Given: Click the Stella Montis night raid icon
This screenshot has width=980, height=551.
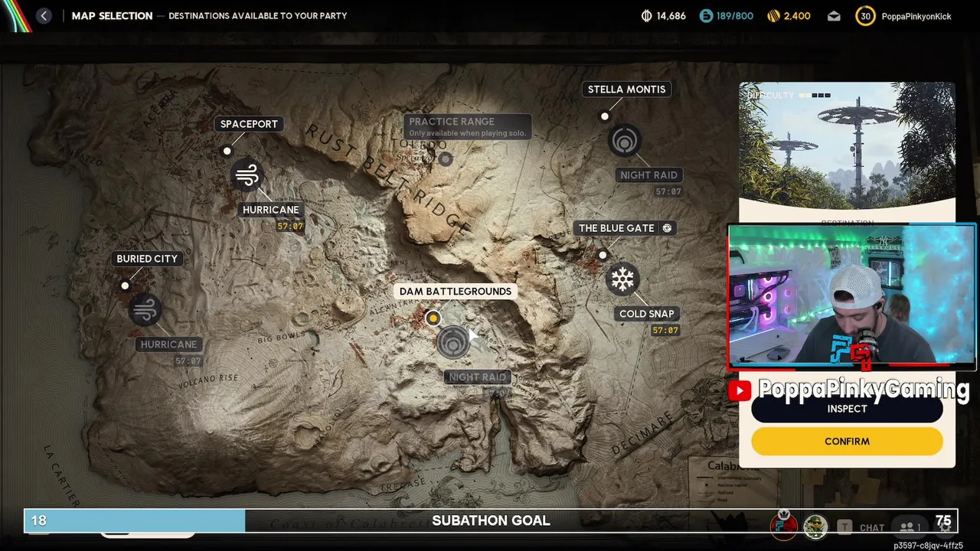Looking at the screenshot, I should (625, 141).
